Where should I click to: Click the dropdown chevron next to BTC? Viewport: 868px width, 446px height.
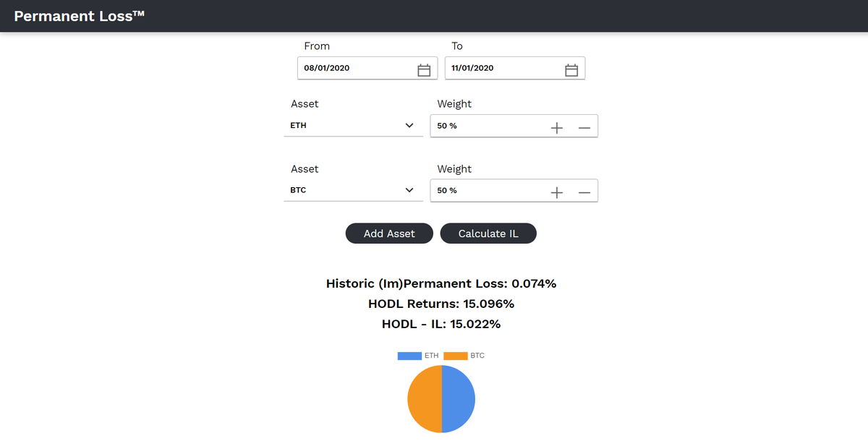(x=409, y=189)
